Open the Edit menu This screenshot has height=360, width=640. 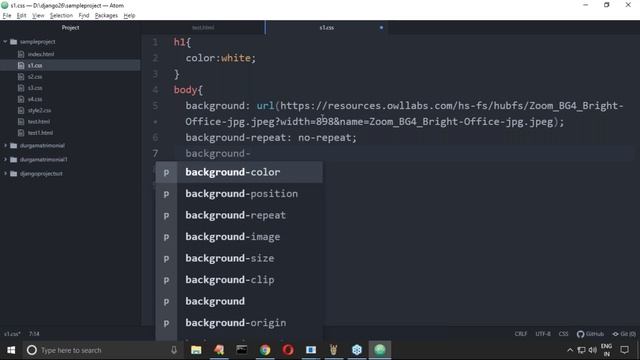coord(21,16)
